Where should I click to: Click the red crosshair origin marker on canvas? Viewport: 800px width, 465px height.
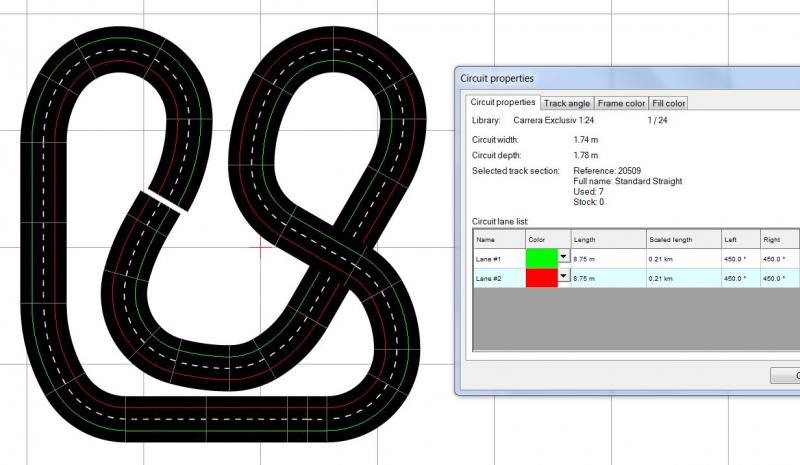click(263, 245)
